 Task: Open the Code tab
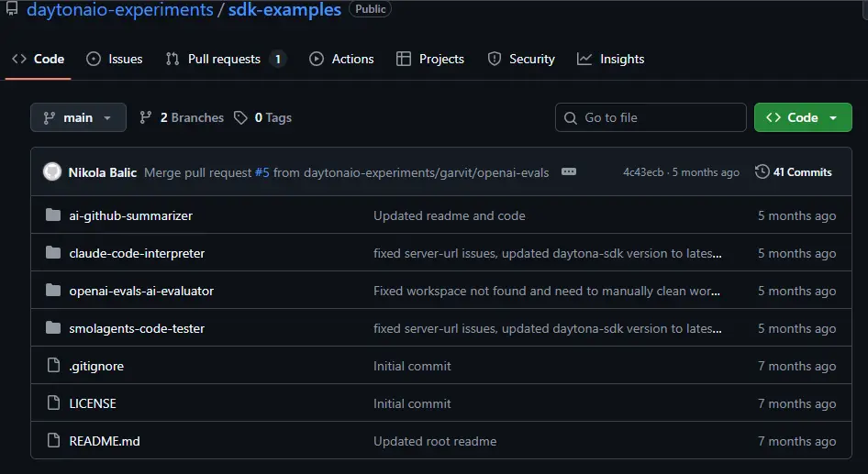point(39,59)
